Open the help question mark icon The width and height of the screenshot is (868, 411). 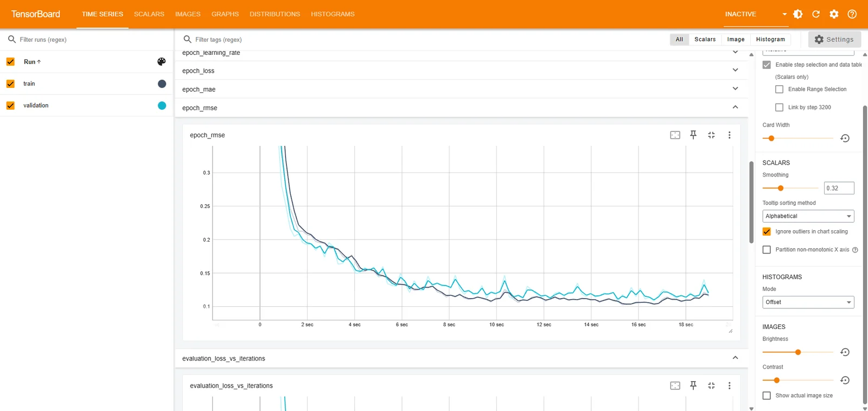pos(852,14)
